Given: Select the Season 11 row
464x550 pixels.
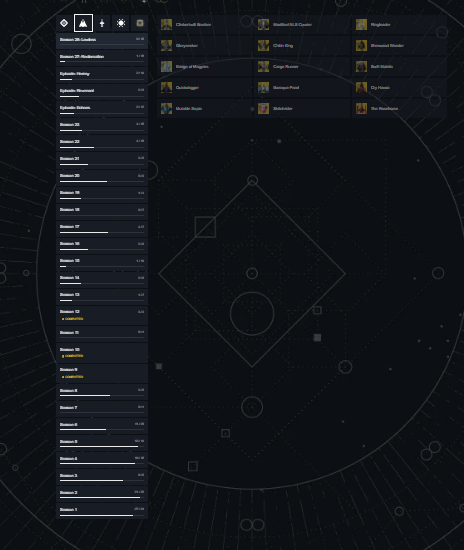Looking at the screenshot, I should pyautogui.click(x=102, y=334).
